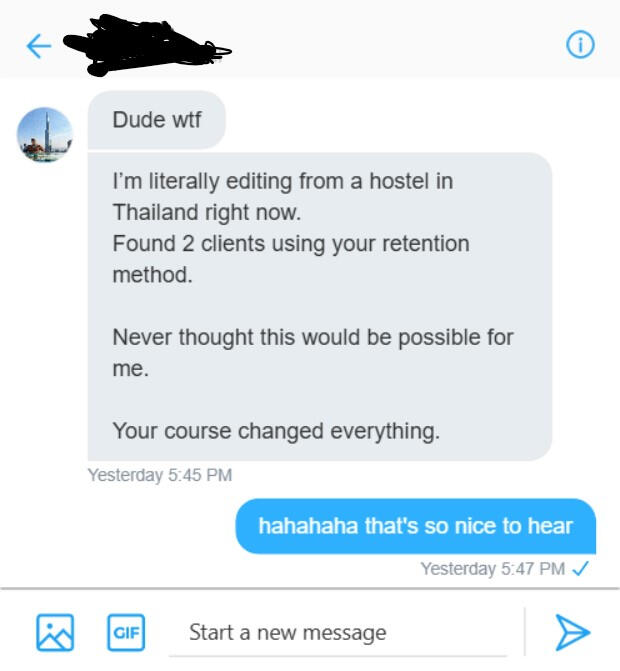The image size is (620, 671).
Task: Click the word 'method.' in the gray bubble
Action: pos(152,275)
